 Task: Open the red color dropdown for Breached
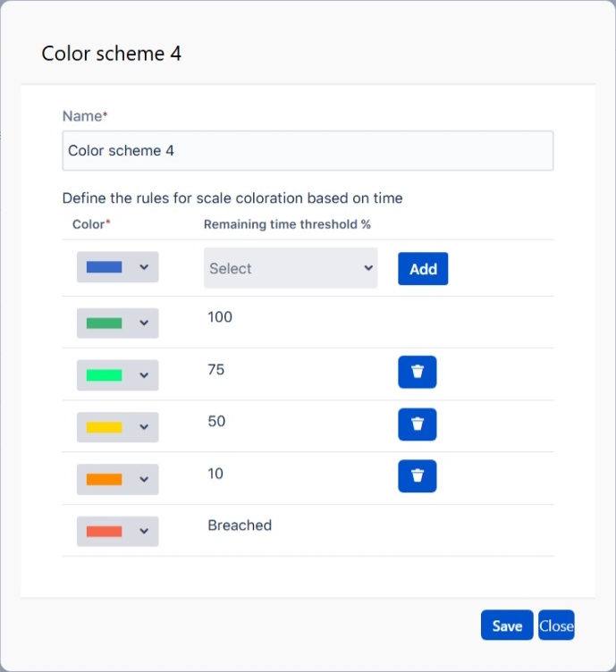point(144,531)
